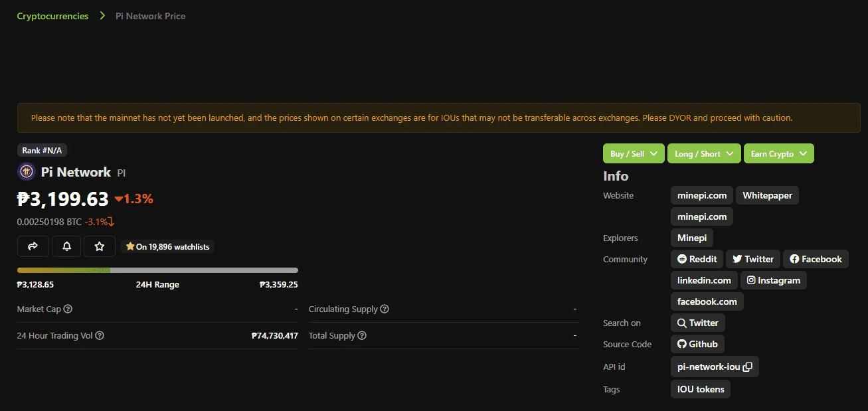
Task: Click the ₱3,199.63 price value
Action: (x=62, y=198)
